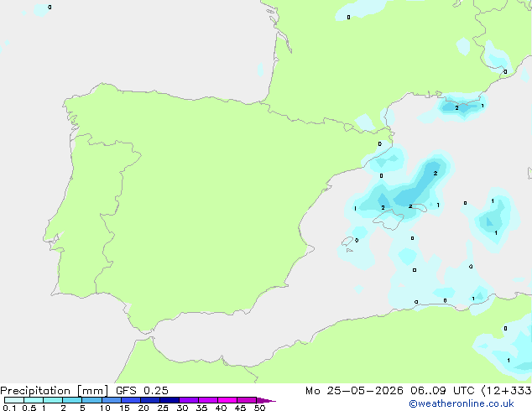Select the 0.1–0.5 mm palest legend swatch
The image size is (532, 411).
point(14,400)
